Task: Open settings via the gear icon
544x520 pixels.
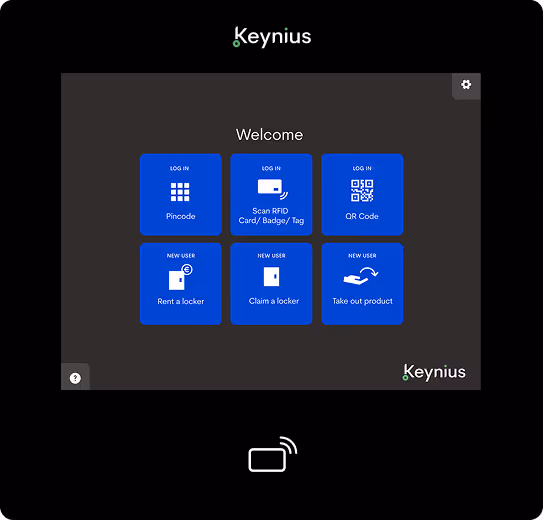Action: pyautogui.click(x=466, y=85)
